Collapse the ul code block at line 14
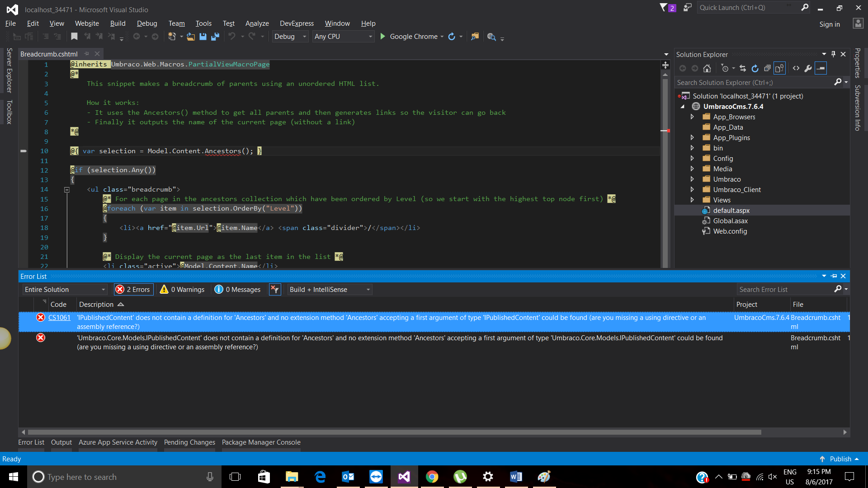This screenshot has width=868, height=488. click(66, 190)
